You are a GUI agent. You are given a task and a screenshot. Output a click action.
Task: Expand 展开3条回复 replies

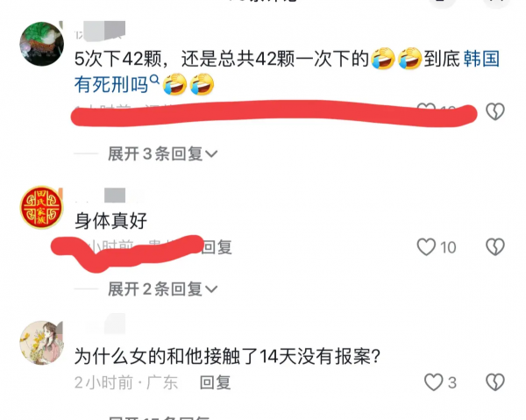[163, 154]
